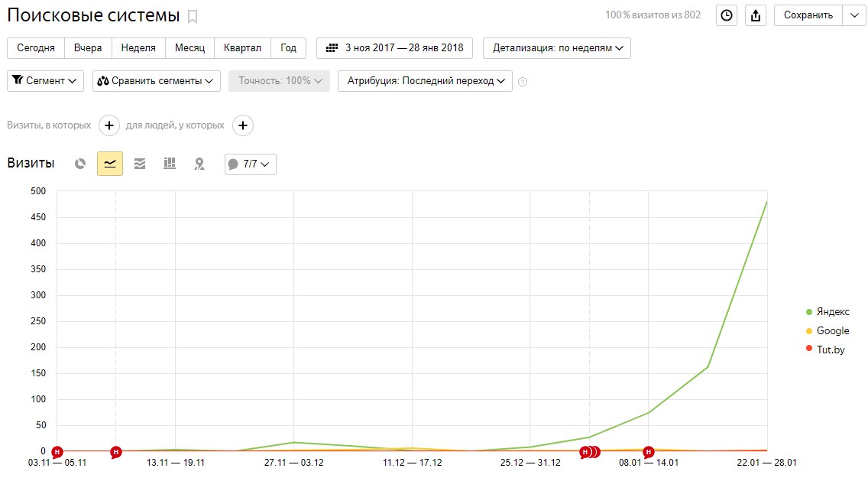Click the note marker at 08.01 — 14.01
Image resolution: width=868 pixels, height=478 pixels.
pos(648,452)
